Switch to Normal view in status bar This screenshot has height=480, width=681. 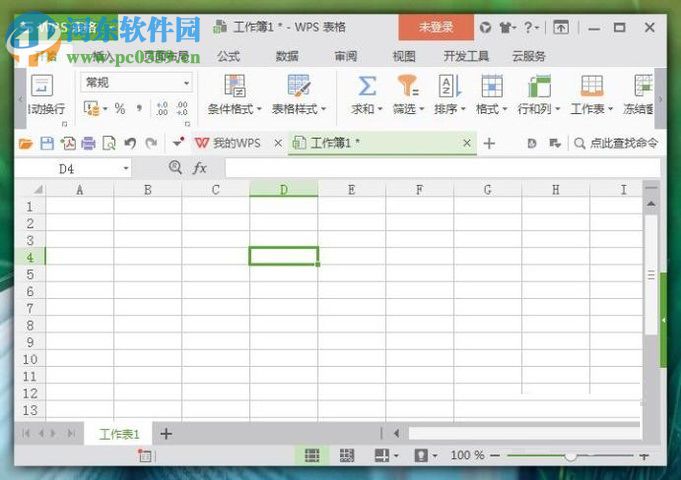(x=312, y=455)
